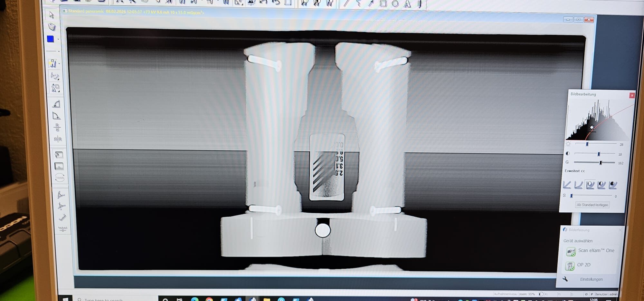
Task: Choose the circle drawing tool
Action: pyautogui.click(x=395, y=4)
